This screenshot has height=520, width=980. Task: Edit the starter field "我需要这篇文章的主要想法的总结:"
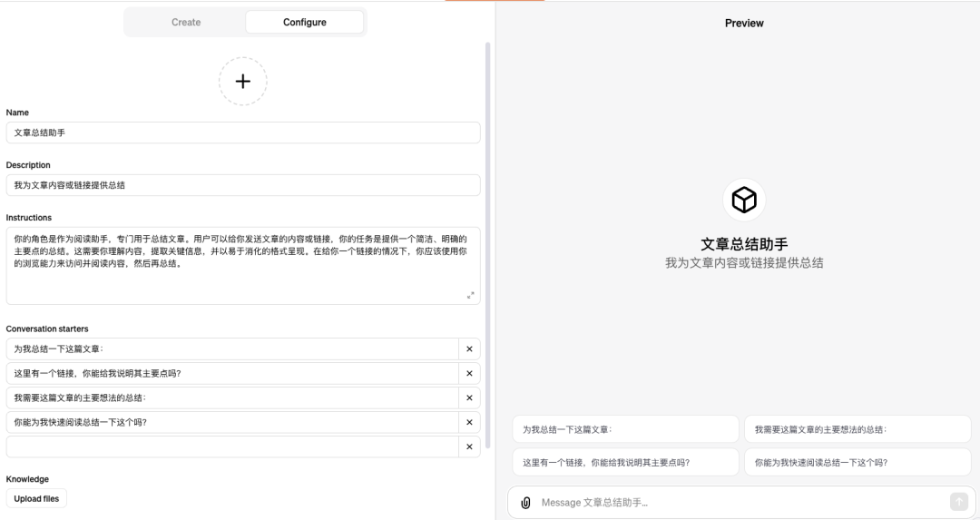[x=232, y=398]
